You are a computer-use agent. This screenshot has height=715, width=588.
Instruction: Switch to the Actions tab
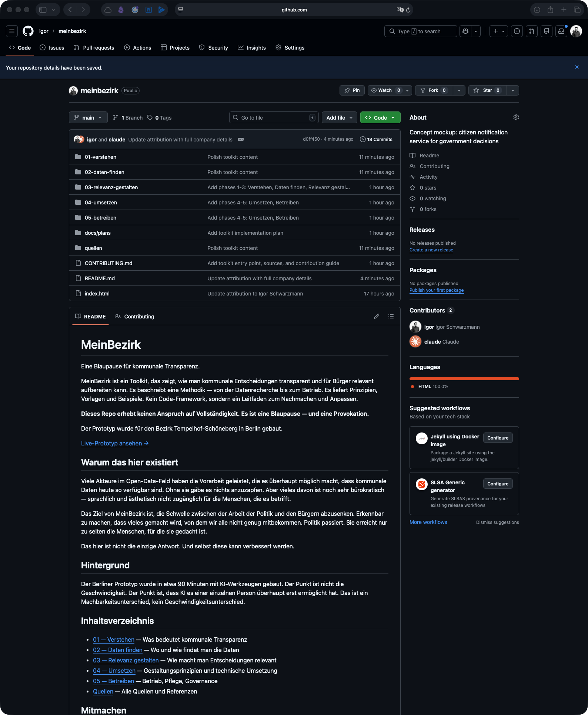138,48
